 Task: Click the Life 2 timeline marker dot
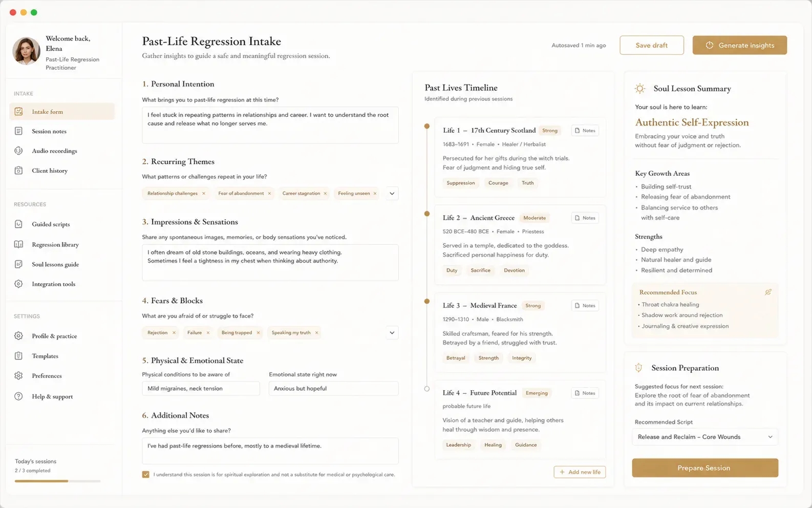[427, 214]
